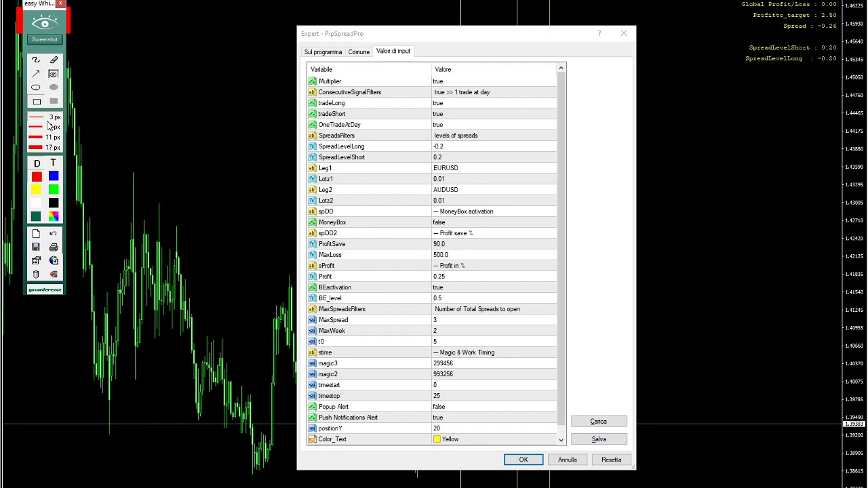
Task: Click the Screenshot button in whiteboard toolbar
Action: (45, 39)
